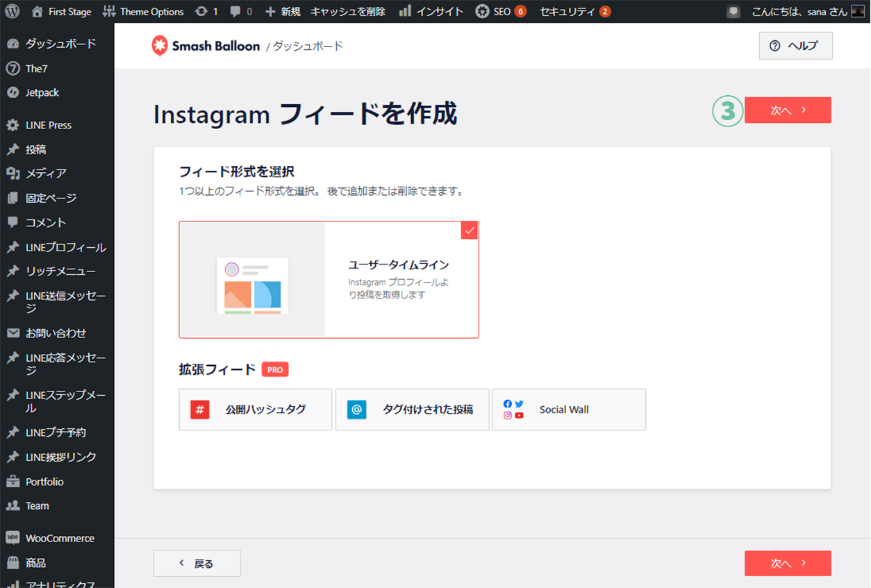Screen dimensions: 871x588
Task: Click the SEO item in the admin bar
Action: 501,11
